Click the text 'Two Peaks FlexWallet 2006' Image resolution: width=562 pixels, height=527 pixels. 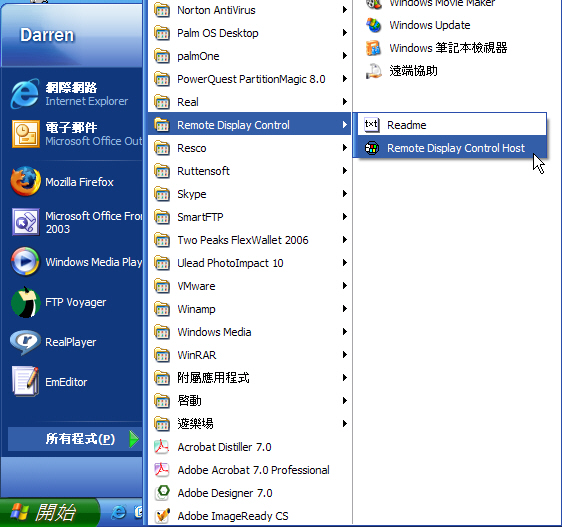click(243, 240)
